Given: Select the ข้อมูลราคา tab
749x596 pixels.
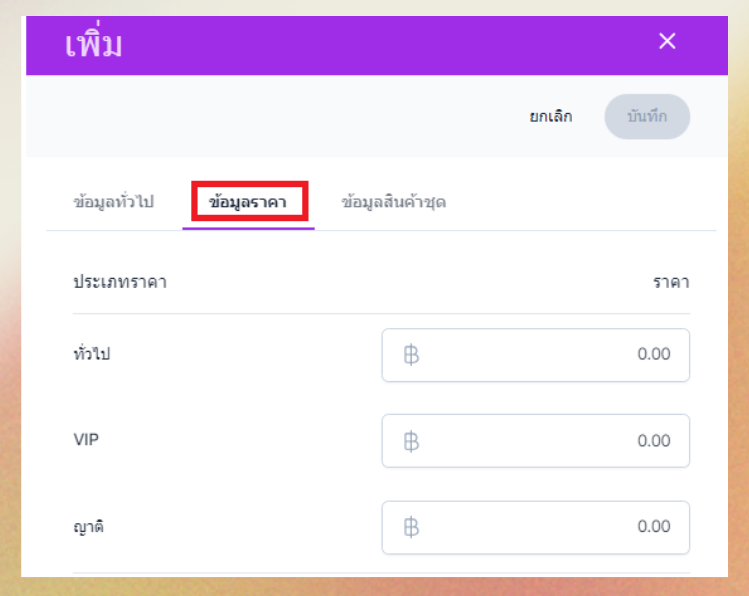Looking at the screenshot, I should [248, 202].
